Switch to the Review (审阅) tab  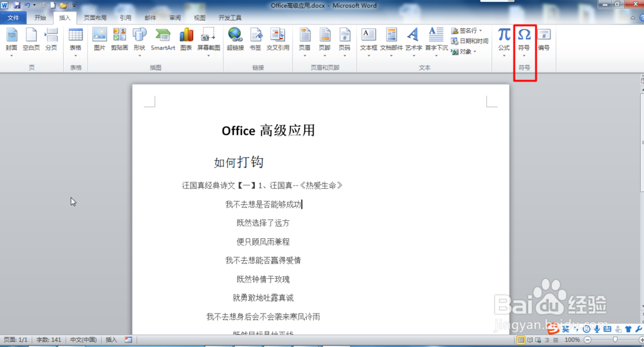click(175, 17)
